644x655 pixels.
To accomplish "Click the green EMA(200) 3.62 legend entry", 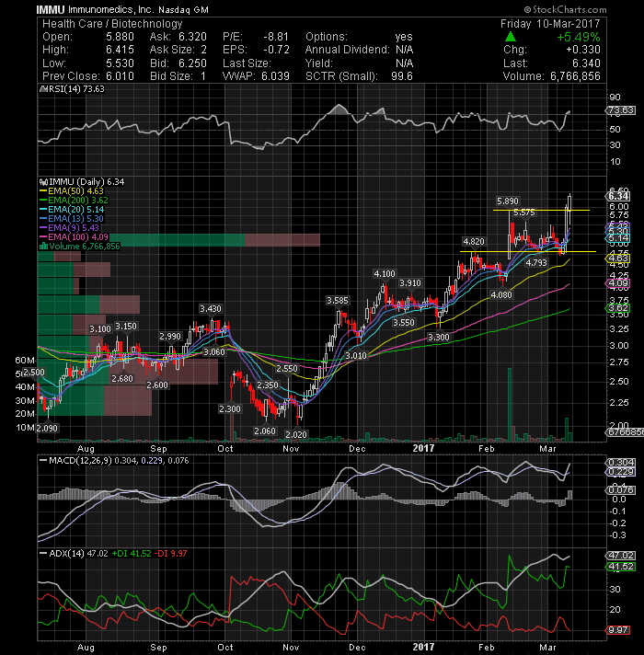I will point(74,201).
